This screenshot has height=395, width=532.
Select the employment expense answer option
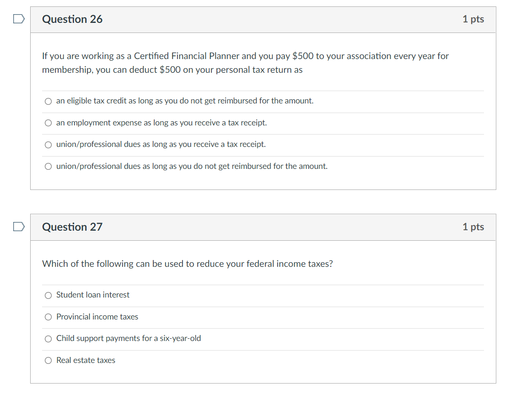[48, 123]
